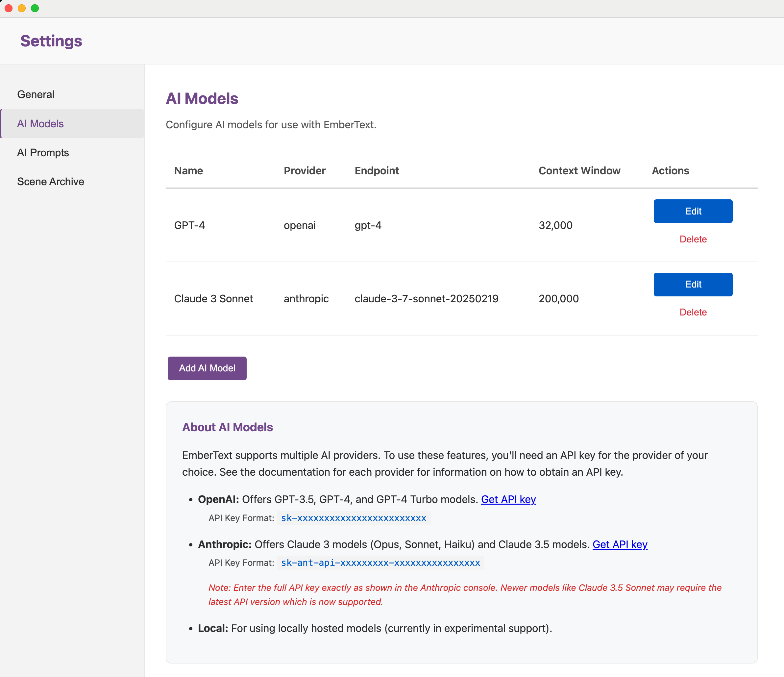Delete the Claude 3 Sonnet model
784x677 pixels.
(693, 312)
